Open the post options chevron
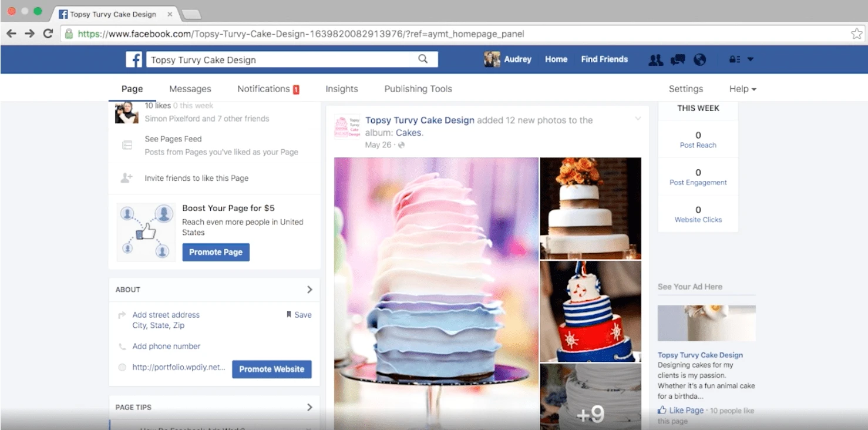The image size is (868, 430). pos(637,119)
